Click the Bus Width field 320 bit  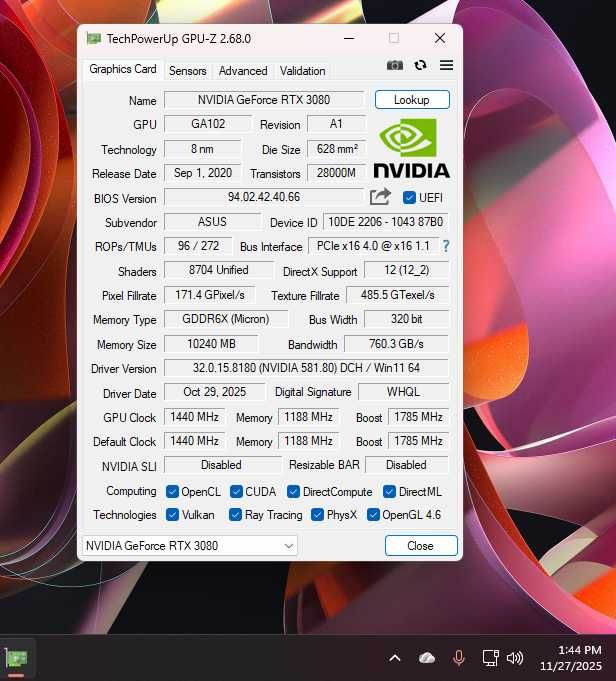(x=406, y=319)
